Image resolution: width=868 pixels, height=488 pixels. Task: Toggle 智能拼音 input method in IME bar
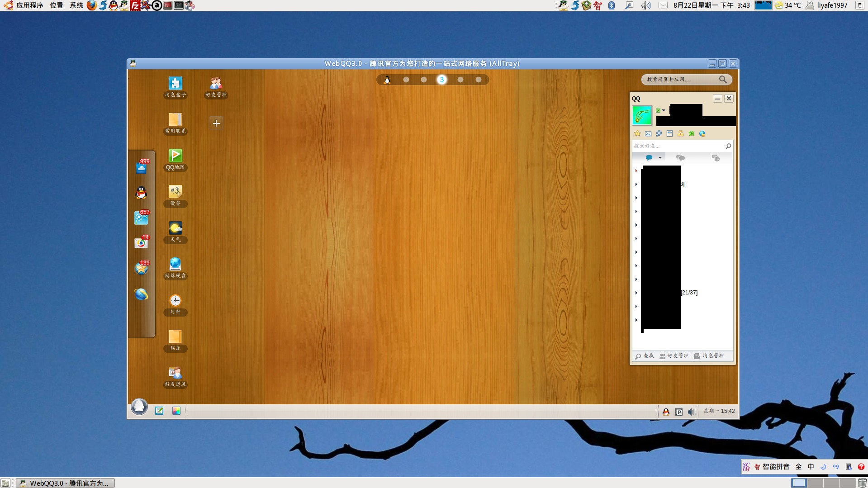pos(776,467)
